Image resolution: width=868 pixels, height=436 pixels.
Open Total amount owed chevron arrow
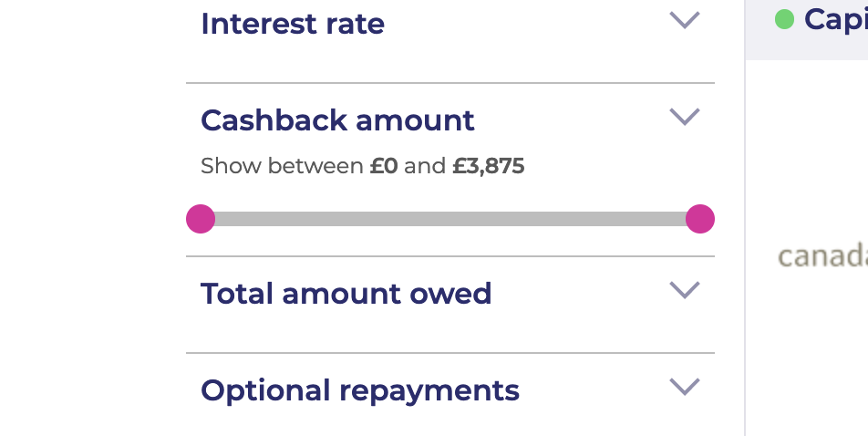[685, 290]
